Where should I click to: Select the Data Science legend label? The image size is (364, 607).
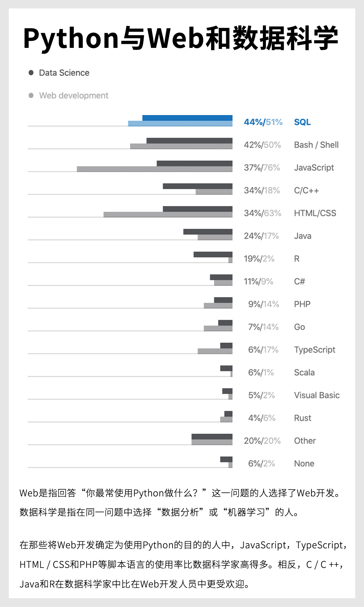[64, 73]
